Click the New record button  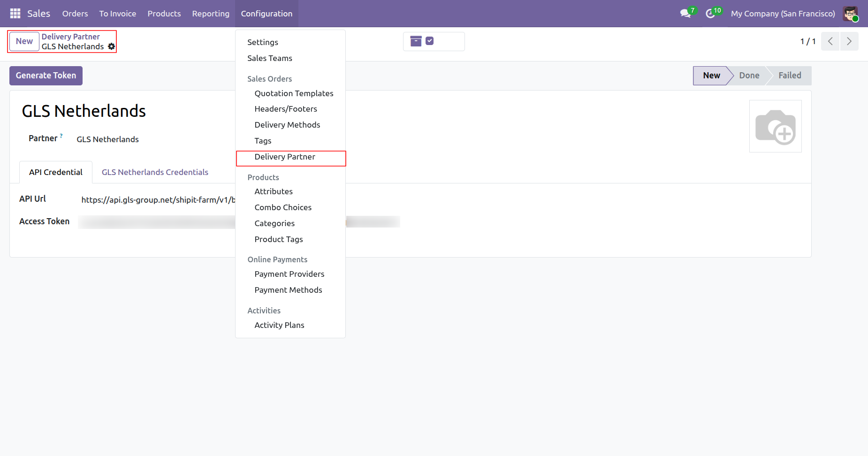tap(24, 41)
